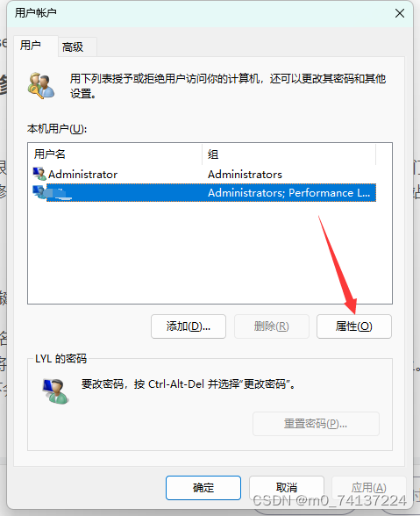Close the 用户帐户 dialog window
The height and width of the screenshot is (516, 420).
click(x=400, y=13)
